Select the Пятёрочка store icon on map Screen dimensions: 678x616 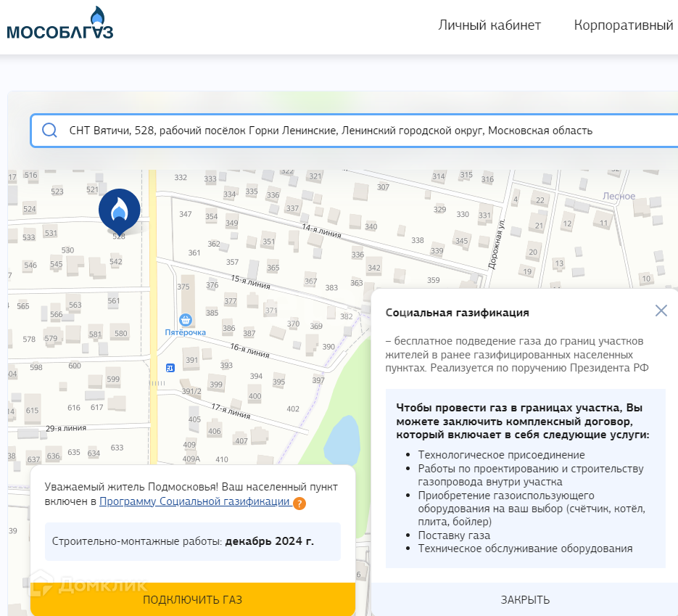[186, 320]
